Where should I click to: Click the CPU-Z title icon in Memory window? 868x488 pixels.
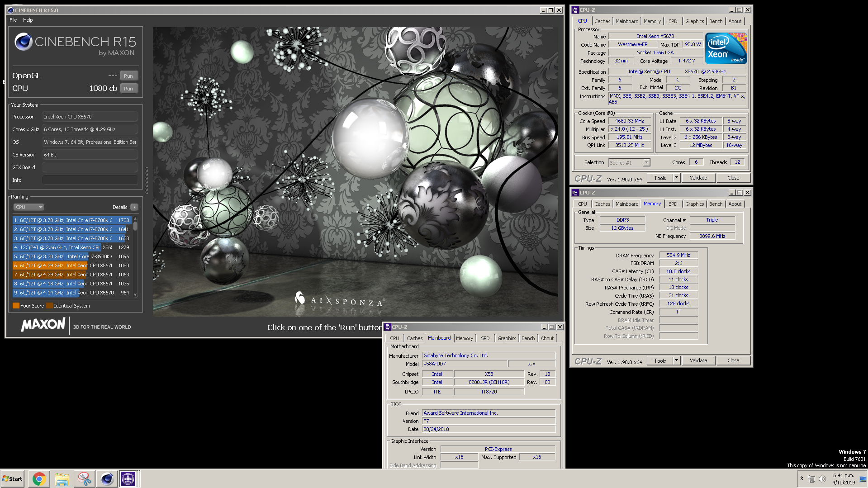click(x=575, y=193)
